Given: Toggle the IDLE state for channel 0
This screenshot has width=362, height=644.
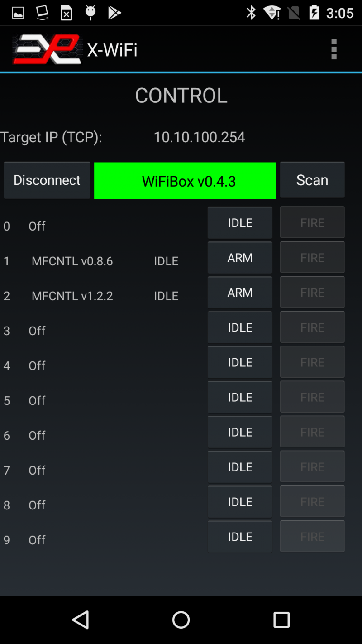Looking at the screenshot, I should 240,223.
